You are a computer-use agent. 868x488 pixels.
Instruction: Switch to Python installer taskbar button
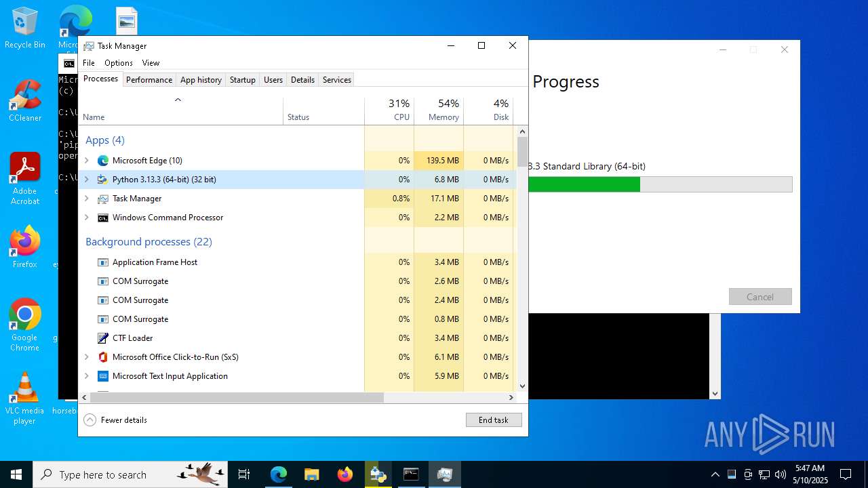(x=378, y=474)
